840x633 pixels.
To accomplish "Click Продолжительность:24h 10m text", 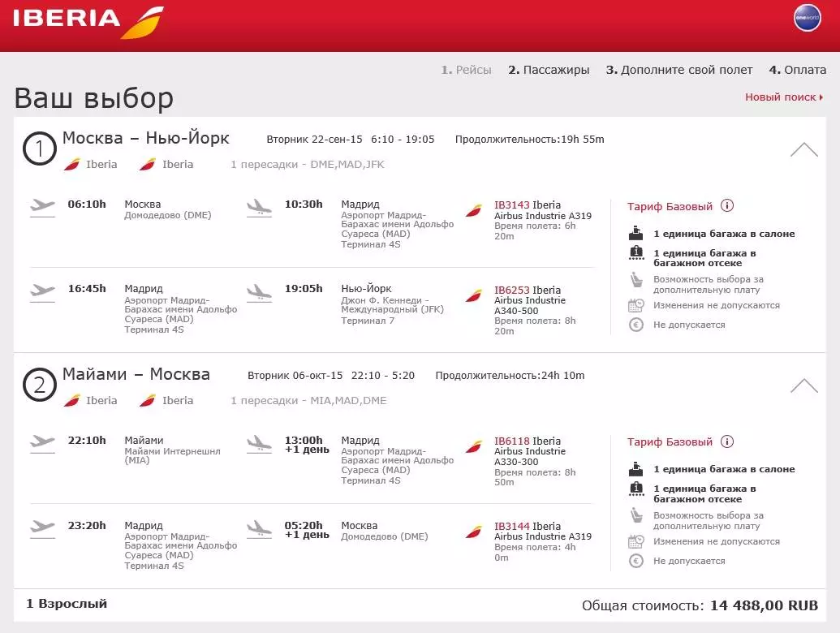I will [x=510, y=376].
